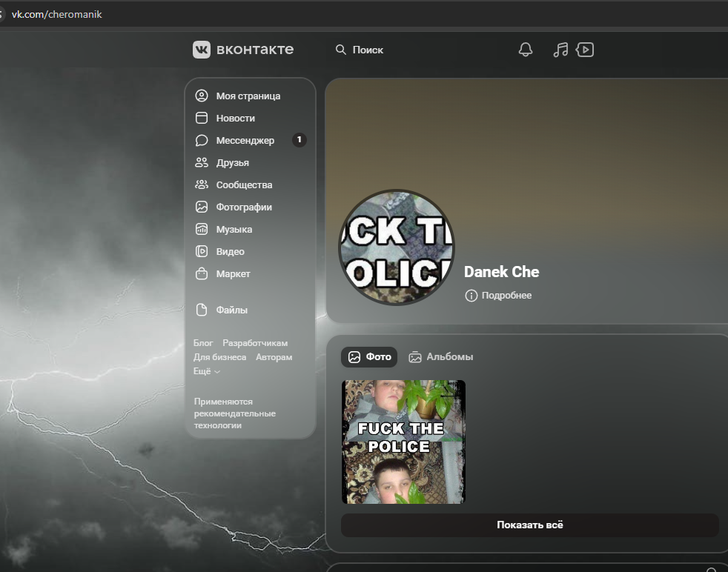Select the Фото tab
728x572 pixels.
coord(369,357)
